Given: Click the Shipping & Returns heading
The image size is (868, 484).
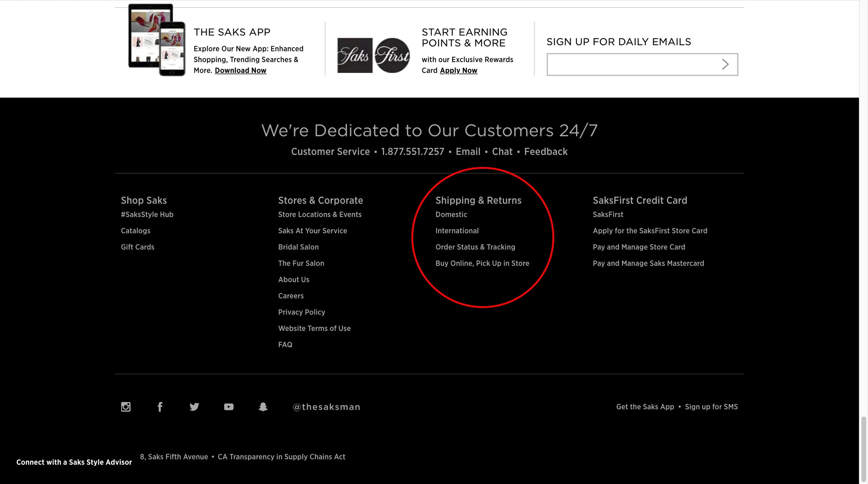Looking at the screenshot, I should click(x=478, y=200).
